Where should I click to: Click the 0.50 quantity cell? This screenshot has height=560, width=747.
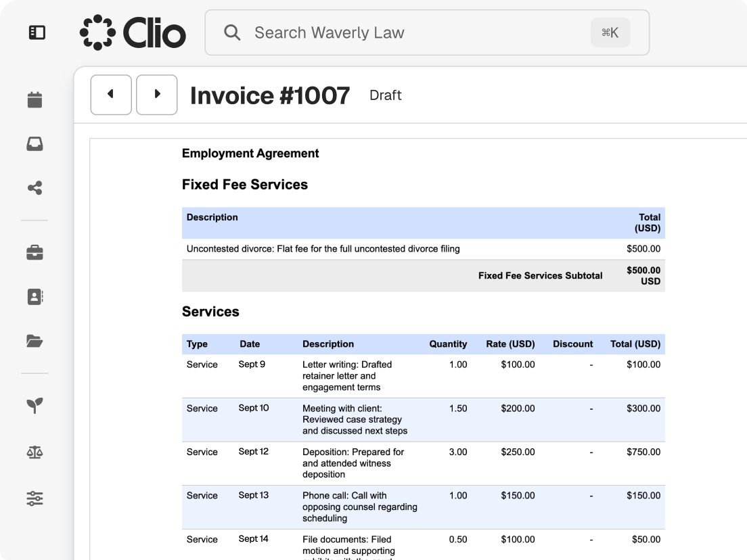pos(458,540)
